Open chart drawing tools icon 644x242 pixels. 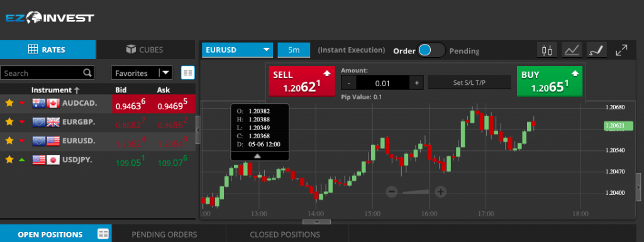[x=596, y=50]
